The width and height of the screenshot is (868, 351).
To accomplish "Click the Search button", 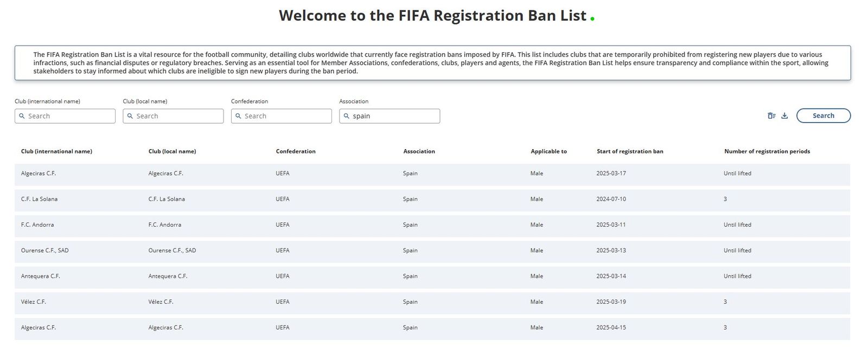I will [823, 116].
